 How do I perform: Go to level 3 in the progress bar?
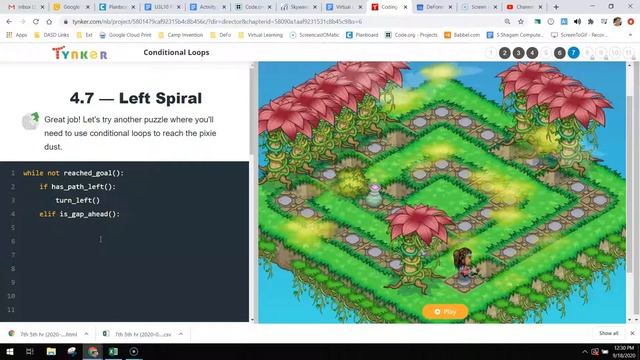518,53
